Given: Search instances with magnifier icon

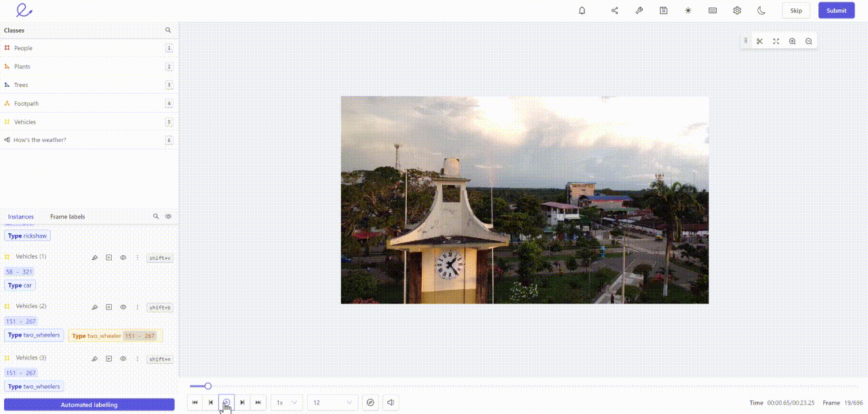Looking at the screenshot, I should click(x=156, y=217).
